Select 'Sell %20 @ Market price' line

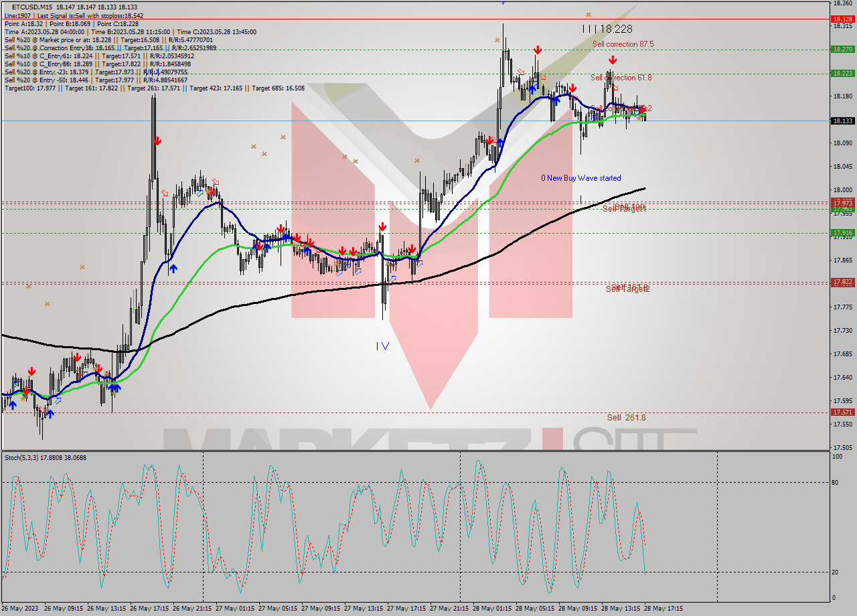109,40
